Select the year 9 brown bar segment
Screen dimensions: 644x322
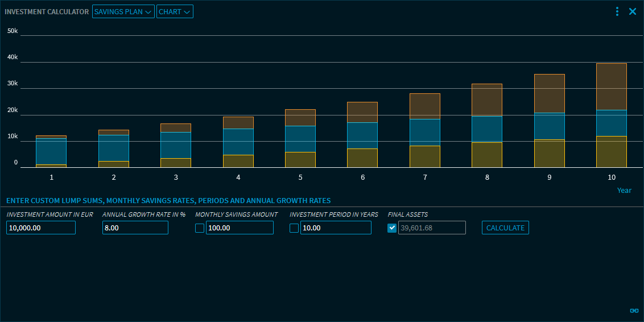pyautogui.click(x=549, y=93)
